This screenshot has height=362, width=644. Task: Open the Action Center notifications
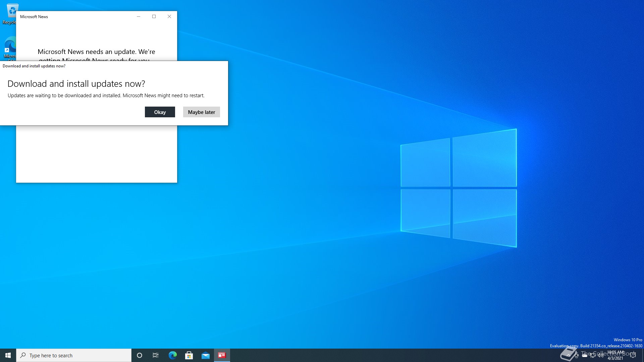633,355
